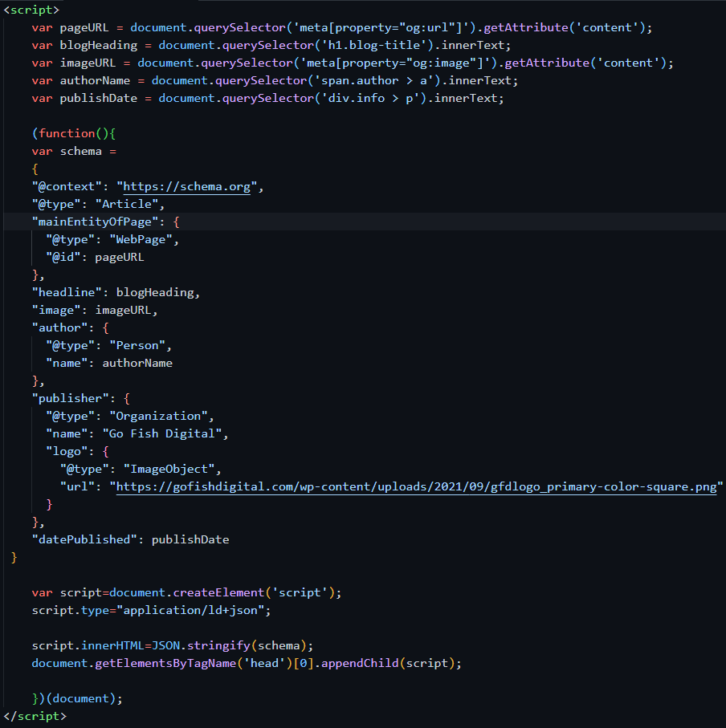Click the "author" key
Screen dimensions: 726x728
(59, 327)
